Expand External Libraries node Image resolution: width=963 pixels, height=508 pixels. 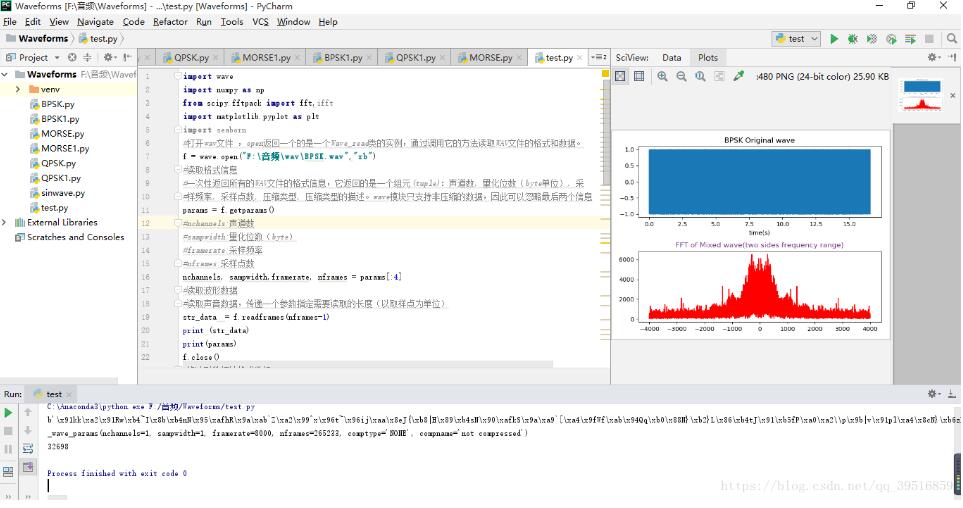[x=5, y=222]
